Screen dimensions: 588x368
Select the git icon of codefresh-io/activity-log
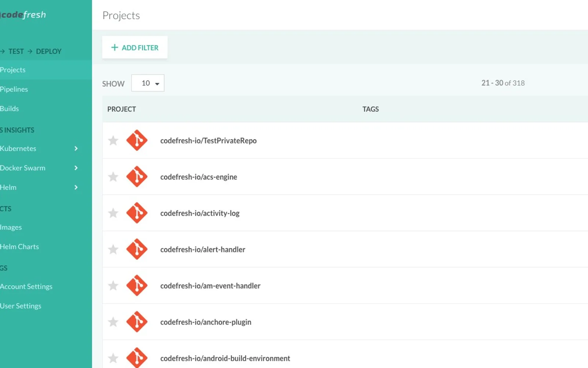137,213
